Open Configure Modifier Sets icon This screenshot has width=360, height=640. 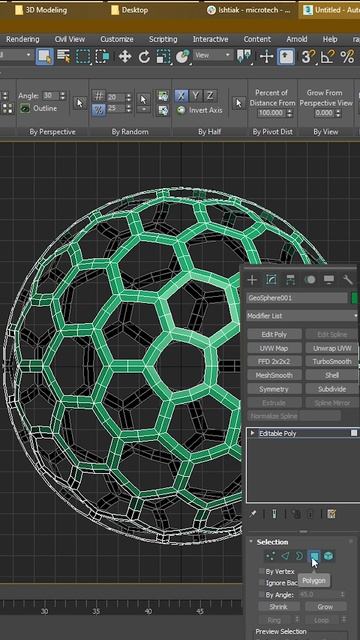[331, 514]
